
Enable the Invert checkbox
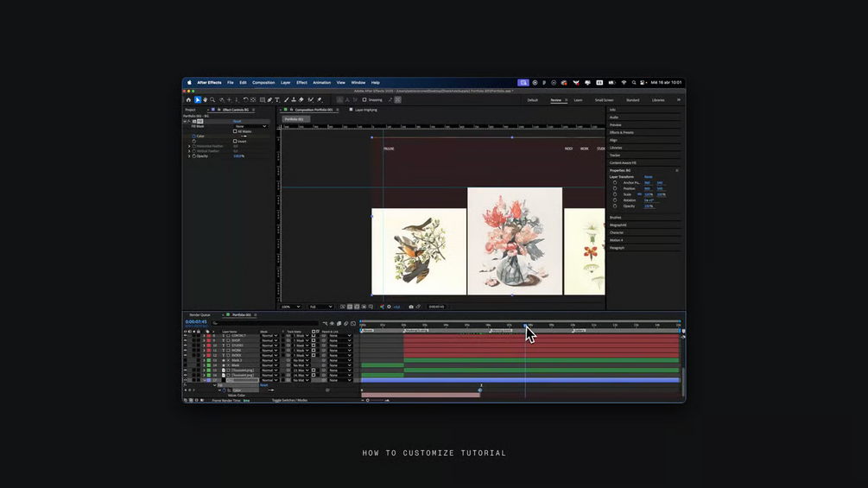pyautogui.click(x=235, y=141)
